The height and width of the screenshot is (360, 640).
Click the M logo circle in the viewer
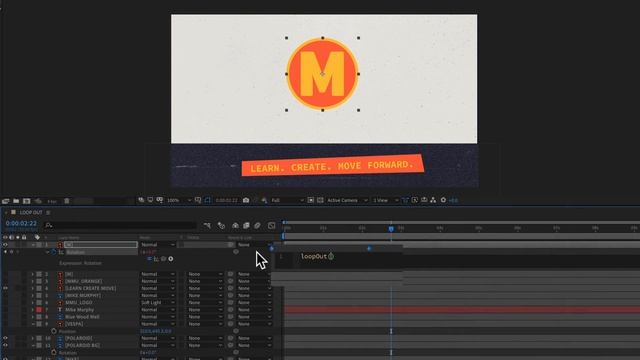click(x=322, y=74)
